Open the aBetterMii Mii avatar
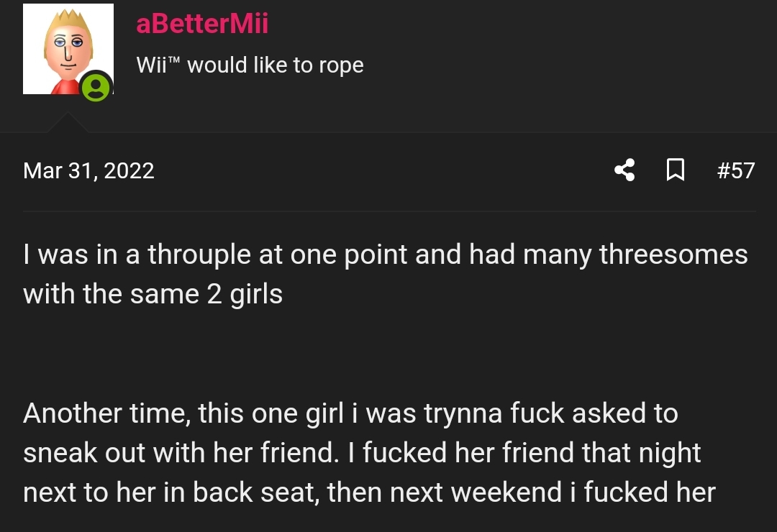This screenshot has width=777, height=532. 68,49
